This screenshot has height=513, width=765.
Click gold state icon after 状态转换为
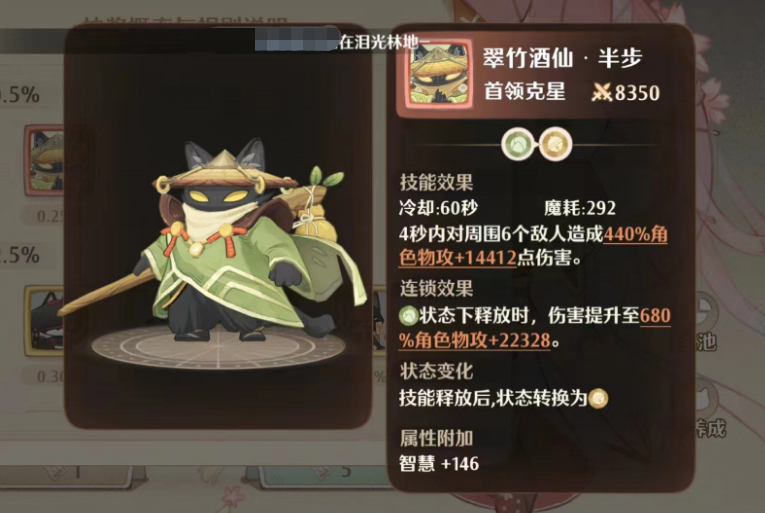point(598,398)
